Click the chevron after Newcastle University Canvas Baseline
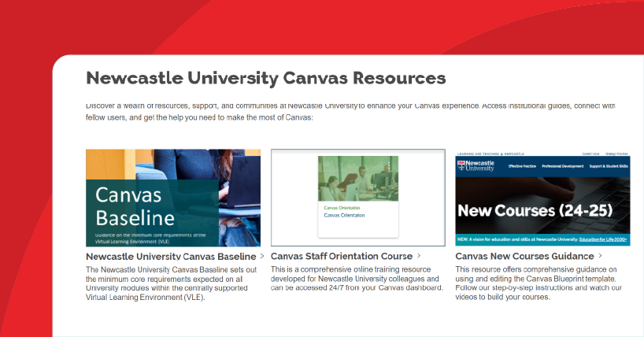This screenshot has width=644, height=337. pyautogui.click(x=262, y=256)
